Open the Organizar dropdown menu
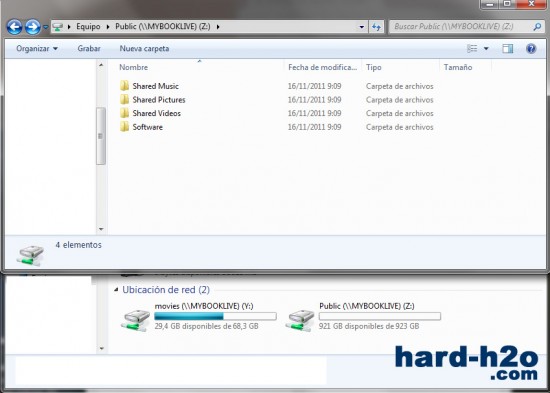This screenshot has height=393, width=550. pyautogui.click(x=37, y=48)
